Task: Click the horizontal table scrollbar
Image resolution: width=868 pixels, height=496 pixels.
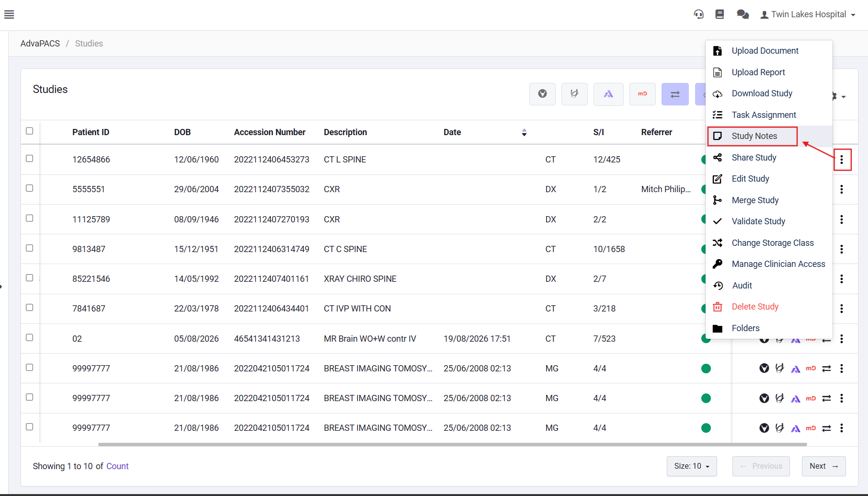Action: tap(452, 444)
